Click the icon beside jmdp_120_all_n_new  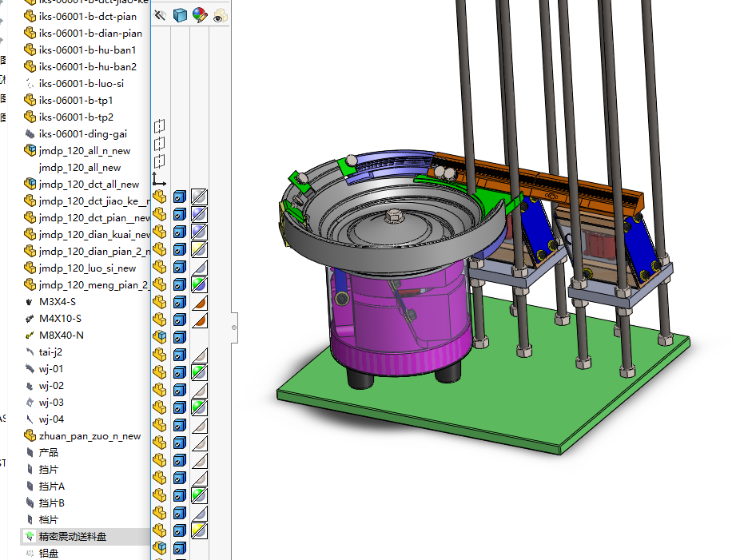(30, 150)
